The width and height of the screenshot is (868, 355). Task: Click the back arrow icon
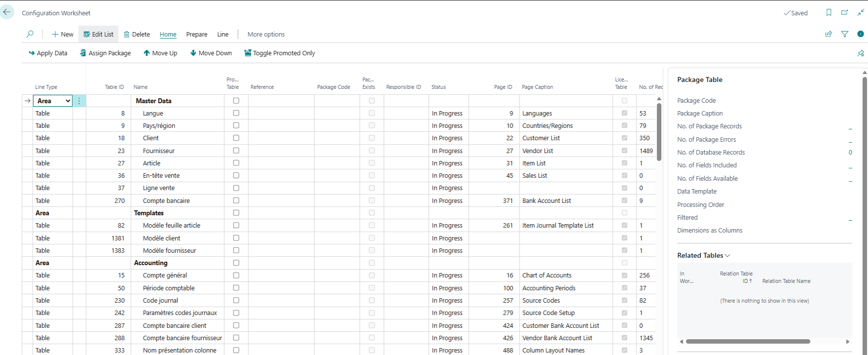(7, 12)
